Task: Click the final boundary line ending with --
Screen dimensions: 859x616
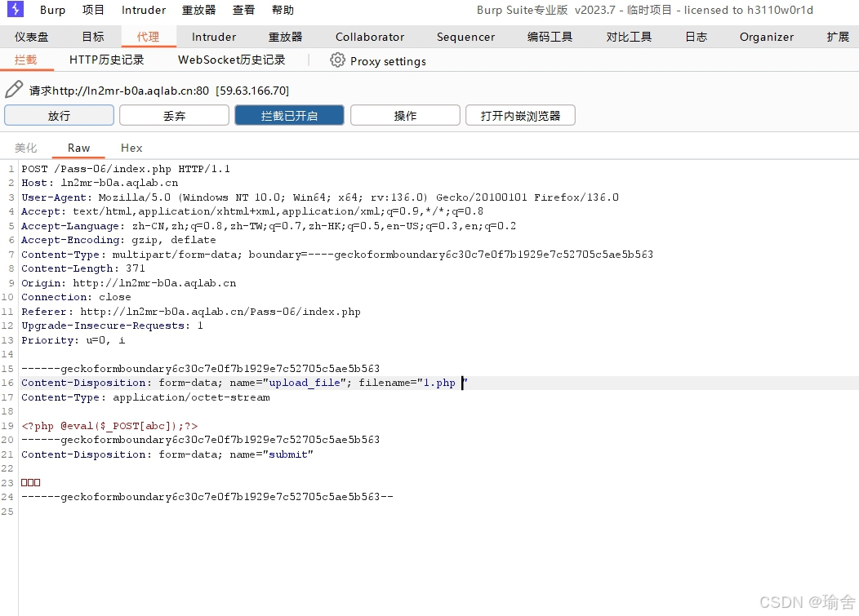Action: tap(207, 497)
